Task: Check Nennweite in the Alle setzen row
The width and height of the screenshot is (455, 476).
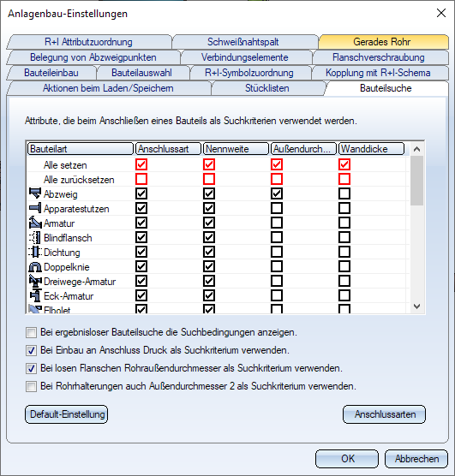Action: [209, 164]
